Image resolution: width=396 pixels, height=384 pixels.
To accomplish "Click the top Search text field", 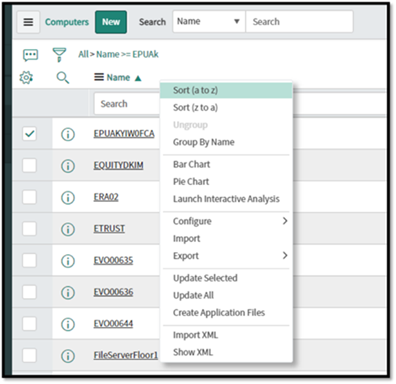I will pos(299,22).
